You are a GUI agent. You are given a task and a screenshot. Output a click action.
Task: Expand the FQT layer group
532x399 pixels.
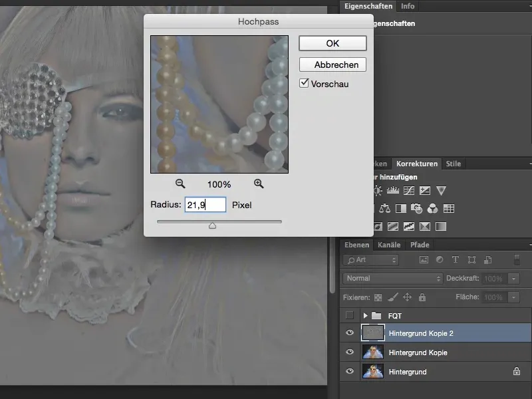(x=365, y=315)
